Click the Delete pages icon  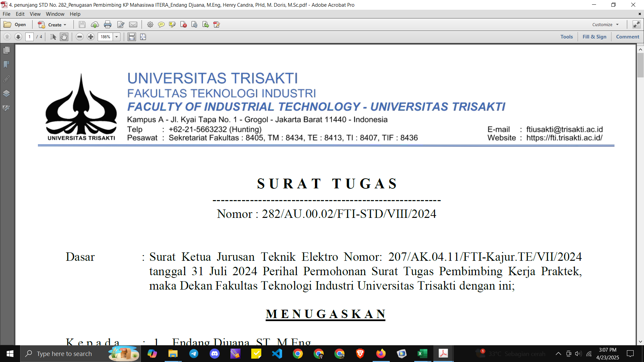point(183,24)
